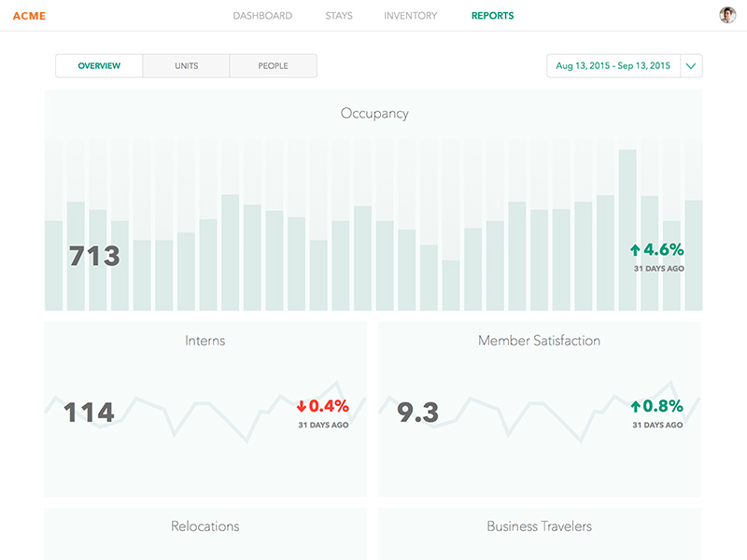Viewport: 747px width, 560px height.
Task: Select the Relocations card heading
Action: [x=204, y=526]
